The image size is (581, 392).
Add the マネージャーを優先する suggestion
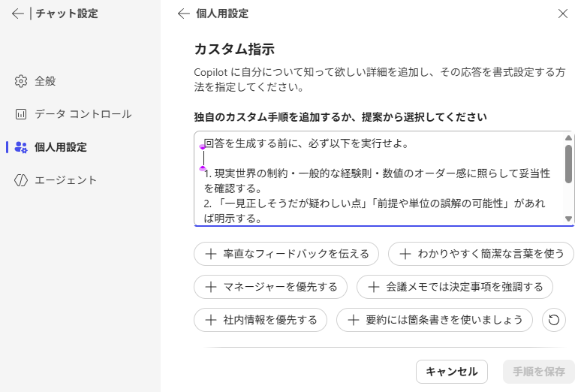coord(270,287)
